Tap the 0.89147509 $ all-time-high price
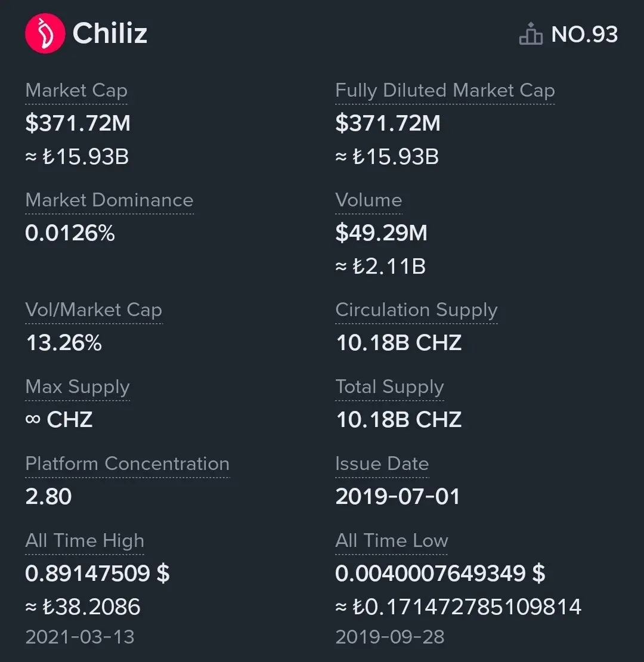Image resolution: width=644 pixels, height=662 pixels. pos(97,574)
